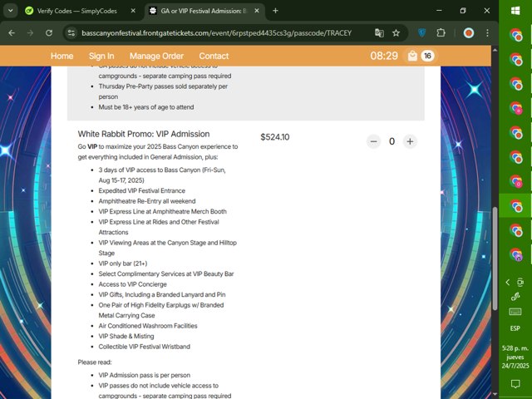Bookmark this page with the star icon

click(396, 33)
